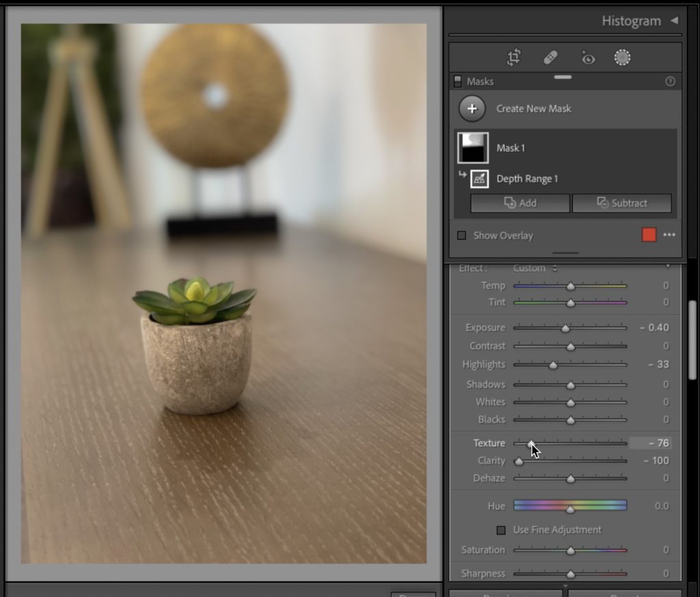Click the Mask 1 thumbnail preview
The height and width of the screenshot is (597, 700).
[x=473, y=148]
